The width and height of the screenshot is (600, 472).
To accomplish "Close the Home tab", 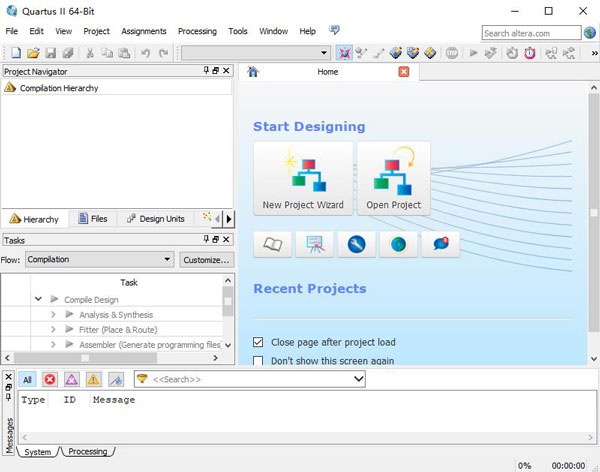I will point(404,72).
